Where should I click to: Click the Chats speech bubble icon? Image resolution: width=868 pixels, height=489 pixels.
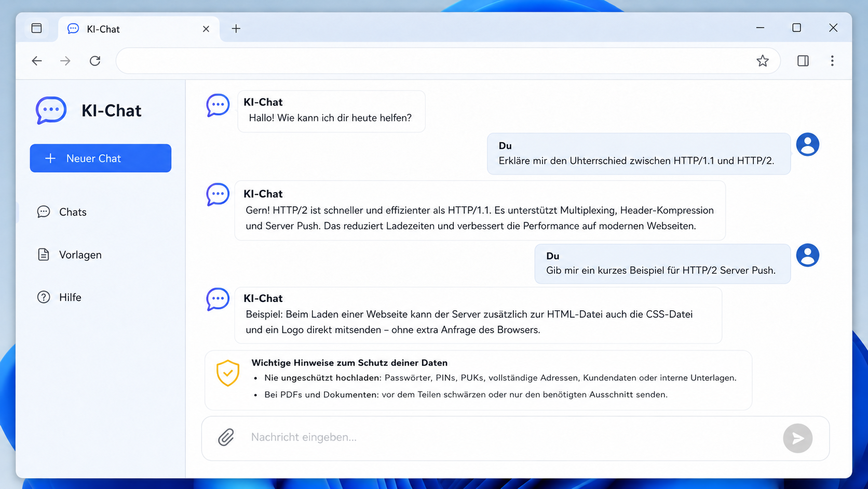pos(44,212)
